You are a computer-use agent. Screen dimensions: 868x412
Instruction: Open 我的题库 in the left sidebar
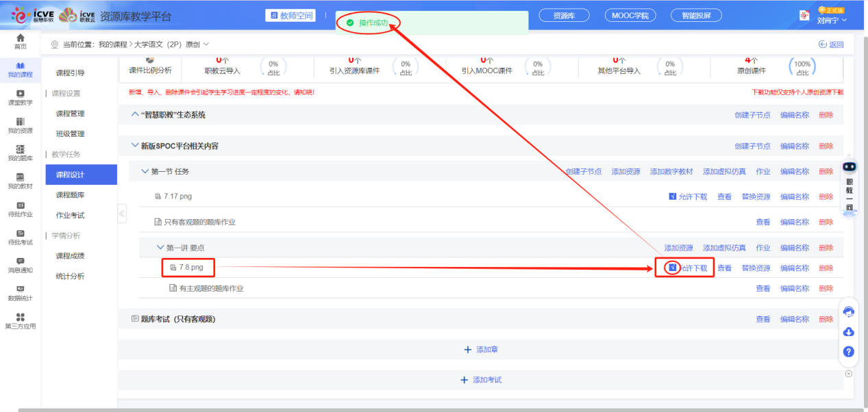(21, 153)
